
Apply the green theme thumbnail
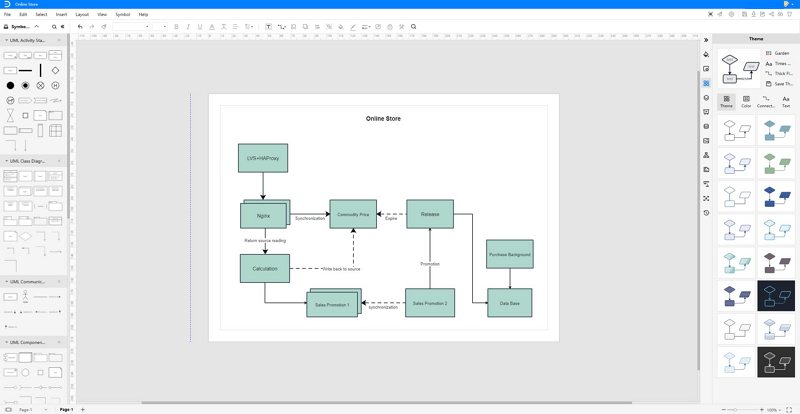pos(776,163)
